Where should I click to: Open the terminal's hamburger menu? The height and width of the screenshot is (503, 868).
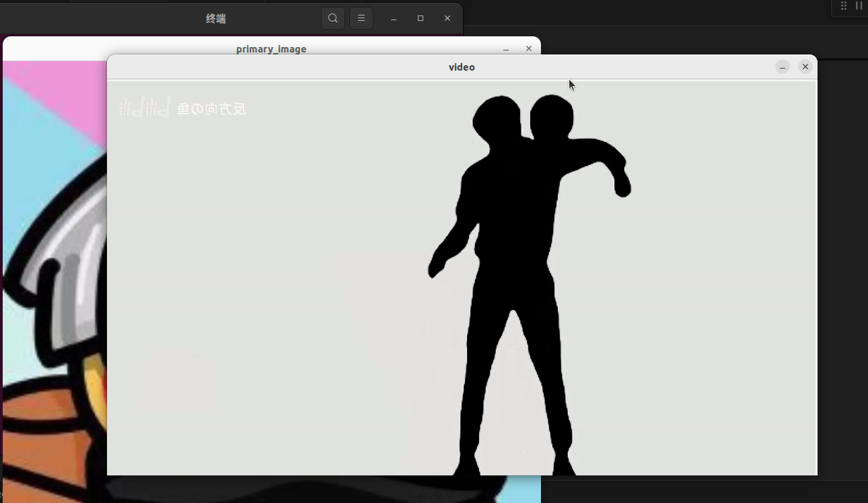tap(361, 18)
